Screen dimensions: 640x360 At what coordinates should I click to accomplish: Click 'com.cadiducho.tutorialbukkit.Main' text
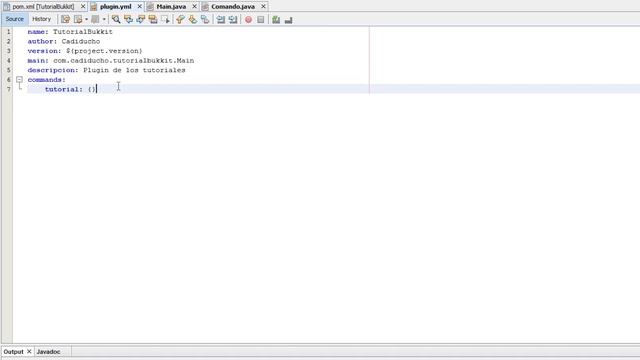pyautogui.click(x=124, y=61)
